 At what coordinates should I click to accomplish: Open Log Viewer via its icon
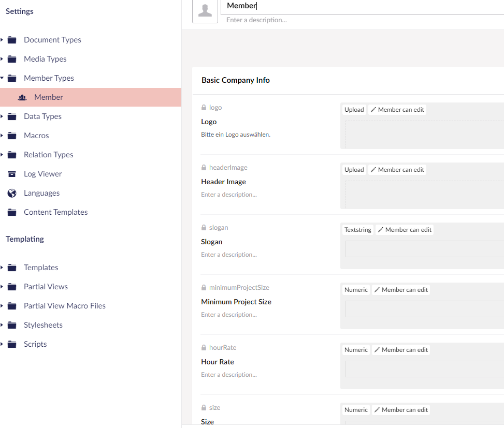click(x=11, y=173)
